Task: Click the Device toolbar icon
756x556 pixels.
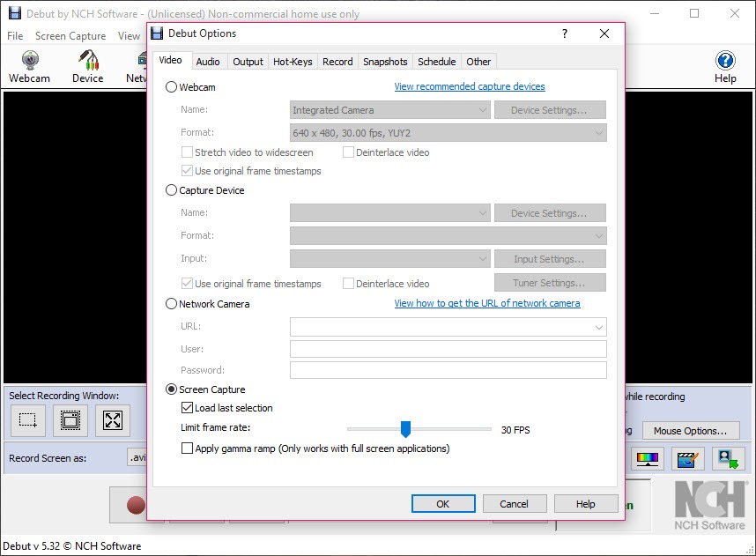Action: point(88,67)
